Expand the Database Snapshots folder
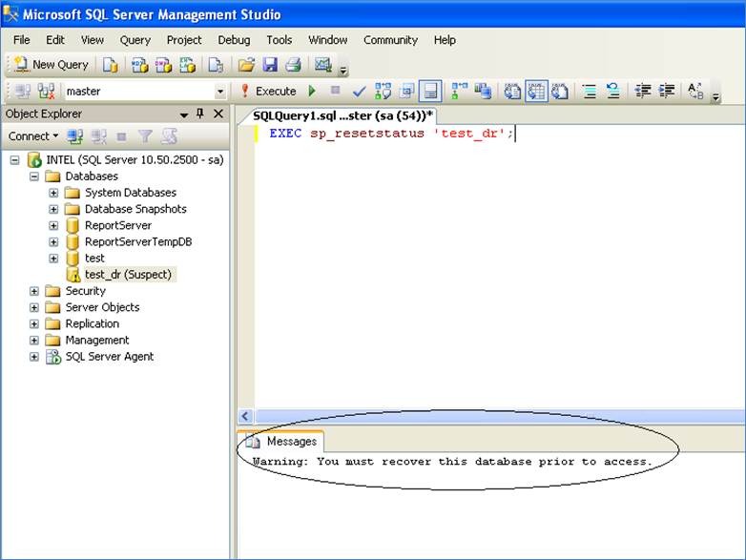 tap(53, 209)
